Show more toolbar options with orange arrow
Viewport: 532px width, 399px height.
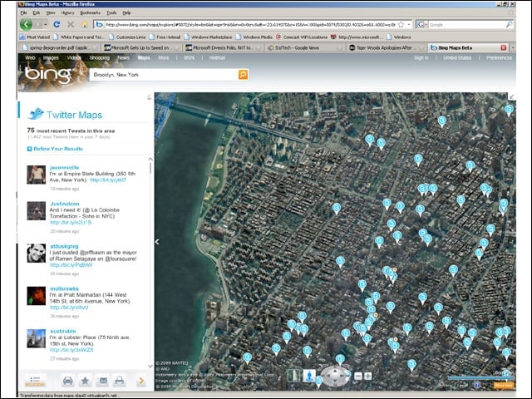(x=141, y=381)
